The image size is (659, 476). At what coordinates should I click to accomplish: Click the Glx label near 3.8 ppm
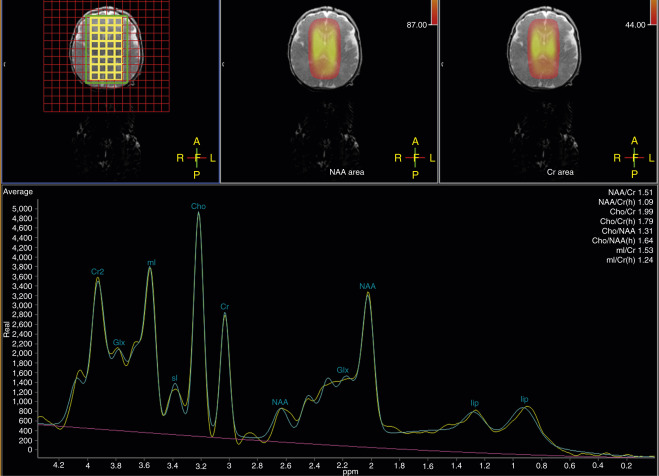pos(119,342)
